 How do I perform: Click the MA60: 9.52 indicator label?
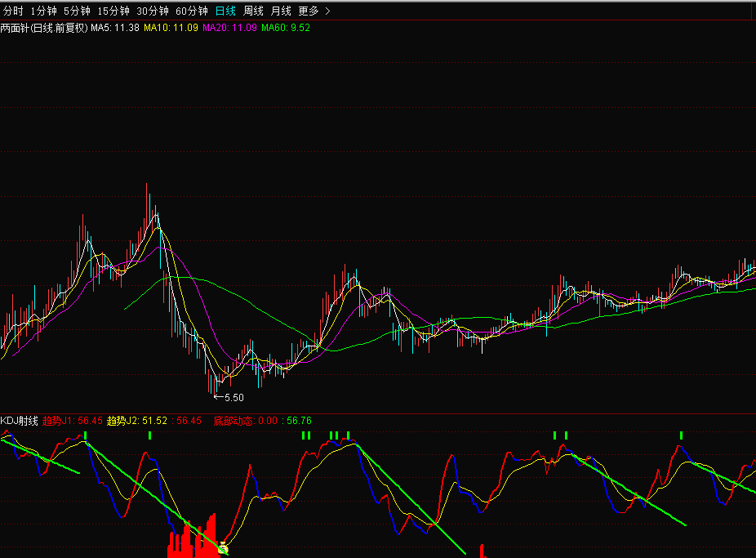tap(286, 28)
